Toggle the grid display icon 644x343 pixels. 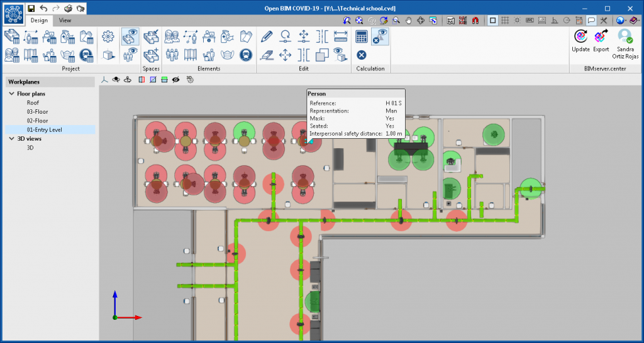coord(505,21)
